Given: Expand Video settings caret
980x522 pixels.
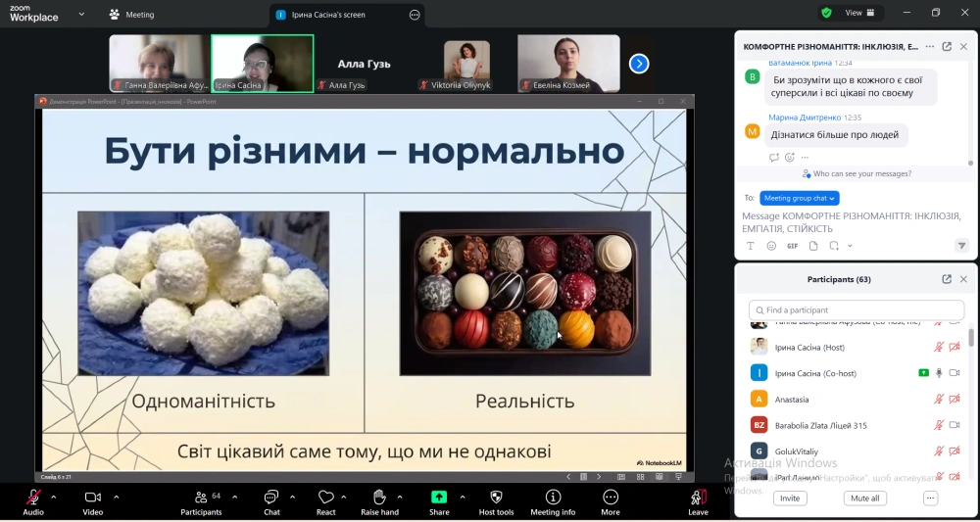Looking at the screenshot, I should (x=117, y=497).
